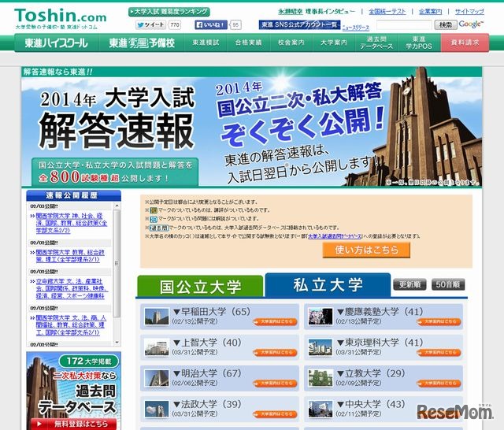Click the 検索 search button

(446, 24)
